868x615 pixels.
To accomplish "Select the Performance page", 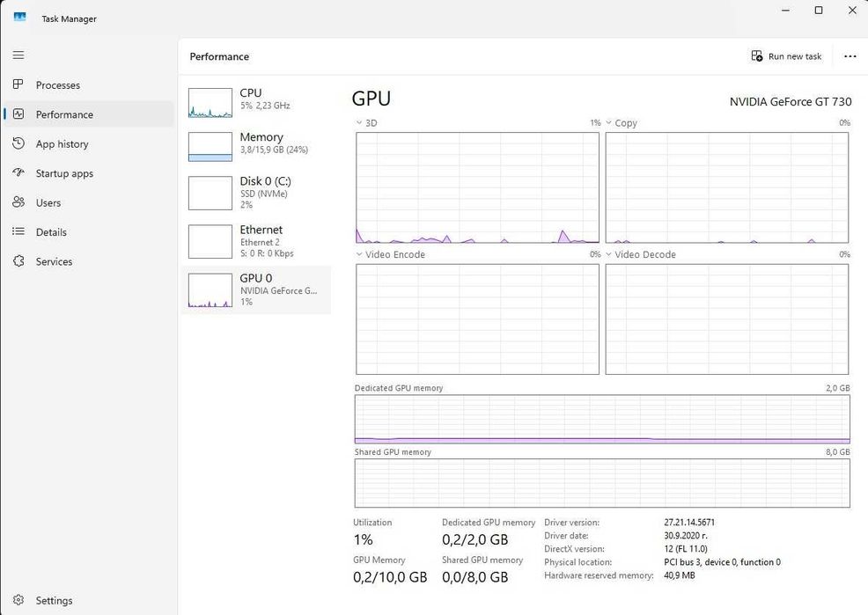I will (89, 114).
